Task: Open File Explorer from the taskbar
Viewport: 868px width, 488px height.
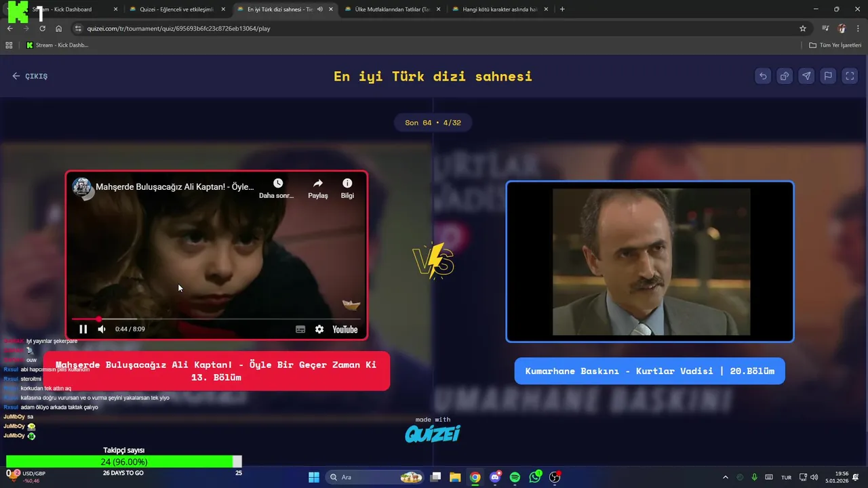Action: pyautogui.click(x=455, y=477)
